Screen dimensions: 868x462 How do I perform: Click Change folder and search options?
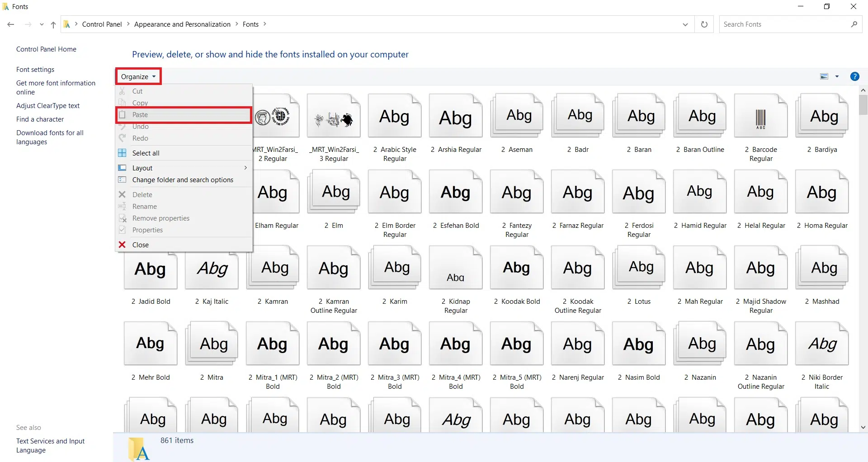click(183, 180)
